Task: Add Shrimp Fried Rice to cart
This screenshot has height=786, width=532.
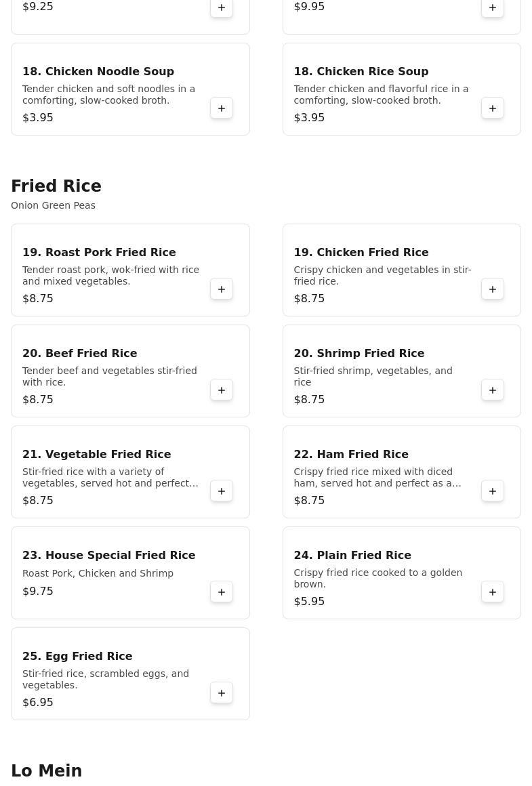Action: (x=493, y=390)
